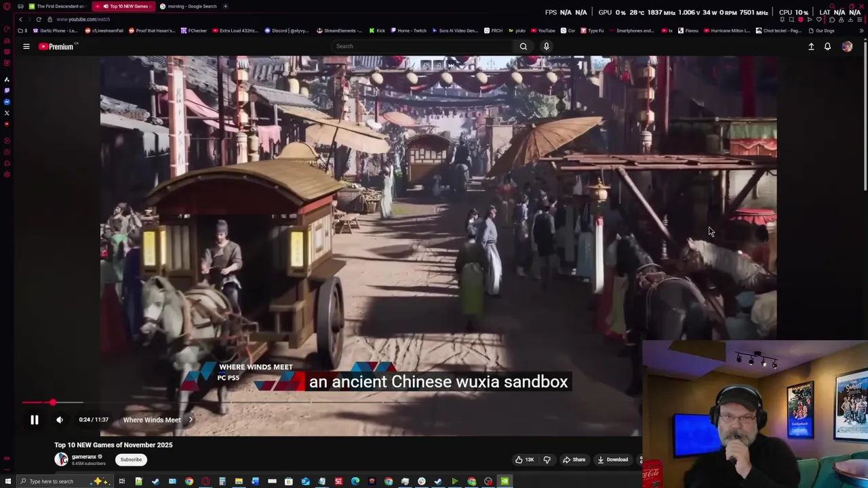Like the video with 13K thumbs up

[x=524, y=460]
